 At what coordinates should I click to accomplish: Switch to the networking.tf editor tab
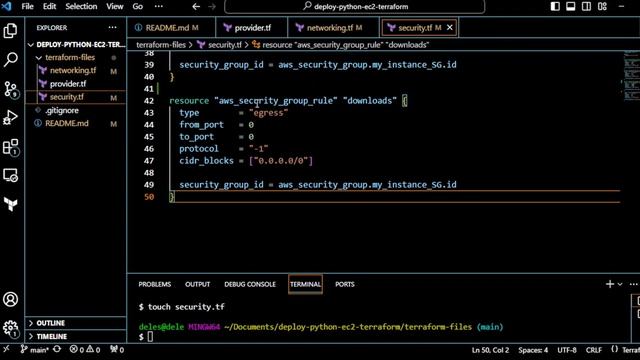click(x=333, y=28)
